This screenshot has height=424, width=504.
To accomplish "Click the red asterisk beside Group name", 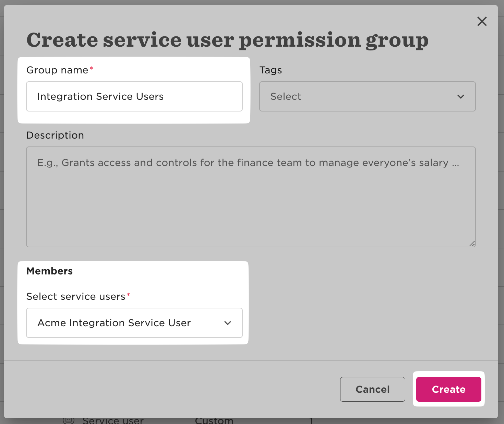I will click(91, 68).
